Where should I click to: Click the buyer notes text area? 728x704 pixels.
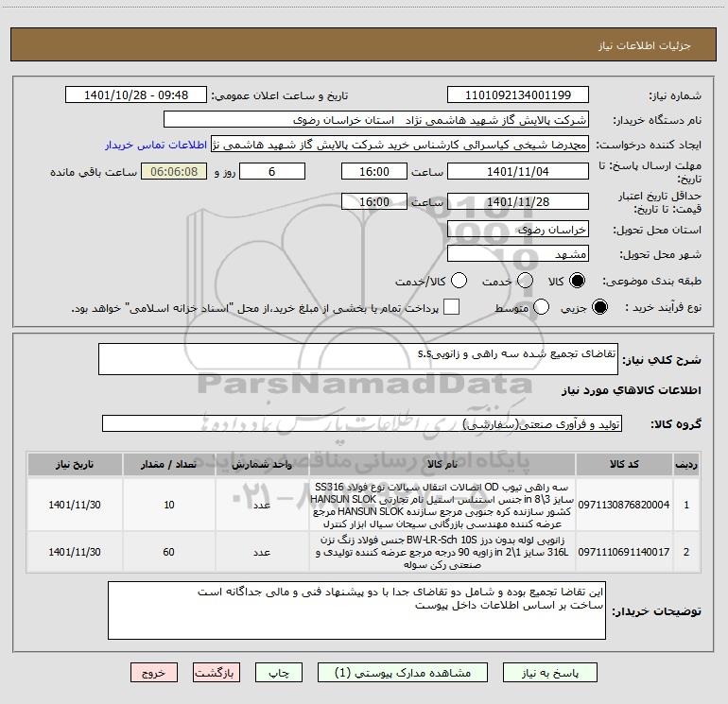pyautogui.click(x=356, y=610)
